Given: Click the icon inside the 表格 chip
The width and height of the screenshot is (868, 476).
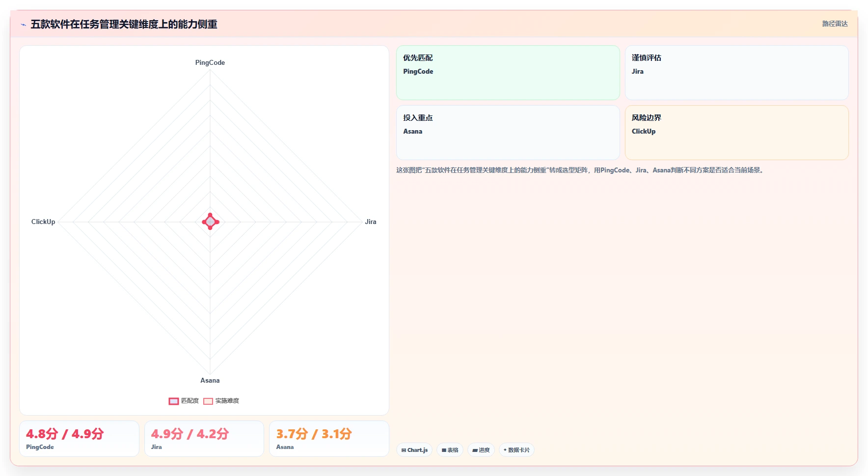Looking at the screenshot, I should (444, 450).
